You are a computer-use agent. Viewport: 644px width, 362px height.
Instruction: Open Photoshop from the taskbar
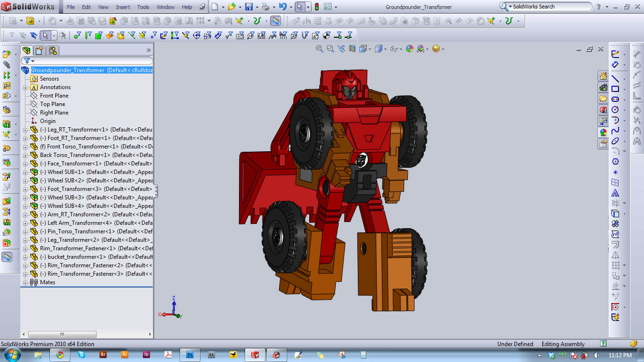click(x=190, y=354)
